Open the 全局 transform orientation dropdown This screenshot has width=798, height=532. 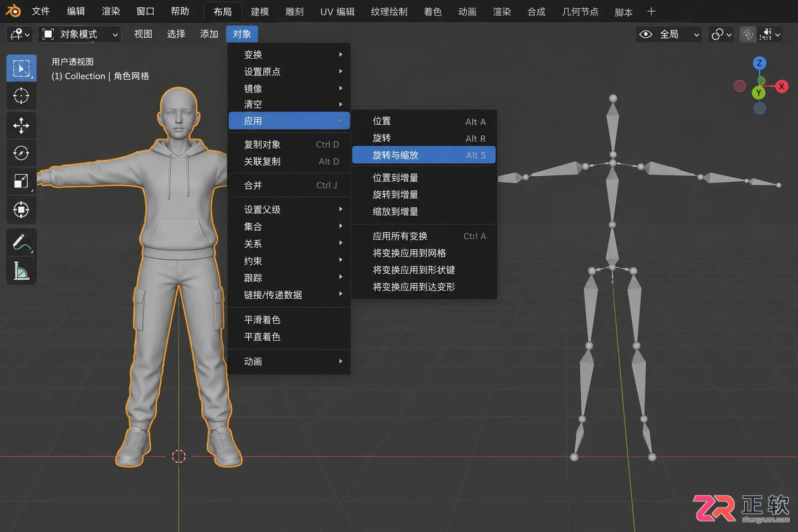click(x=669, y=34)
